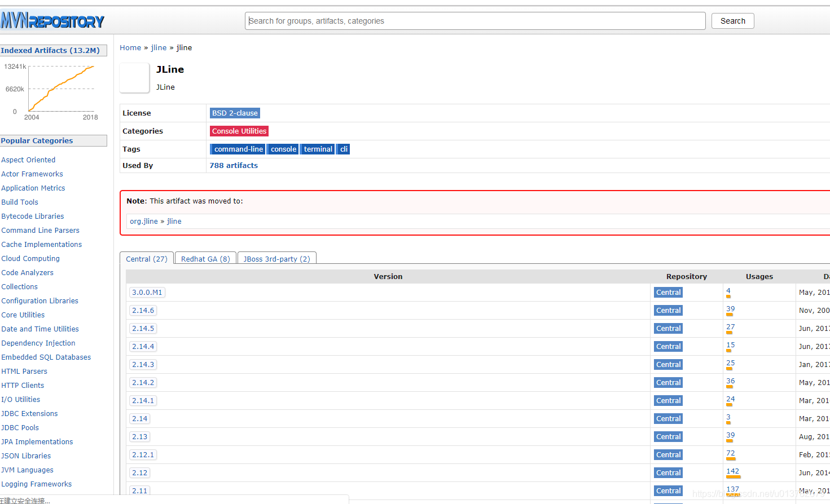Click the JLine artifact thumbnail image

pyautogui.click(x=134, y=78)
